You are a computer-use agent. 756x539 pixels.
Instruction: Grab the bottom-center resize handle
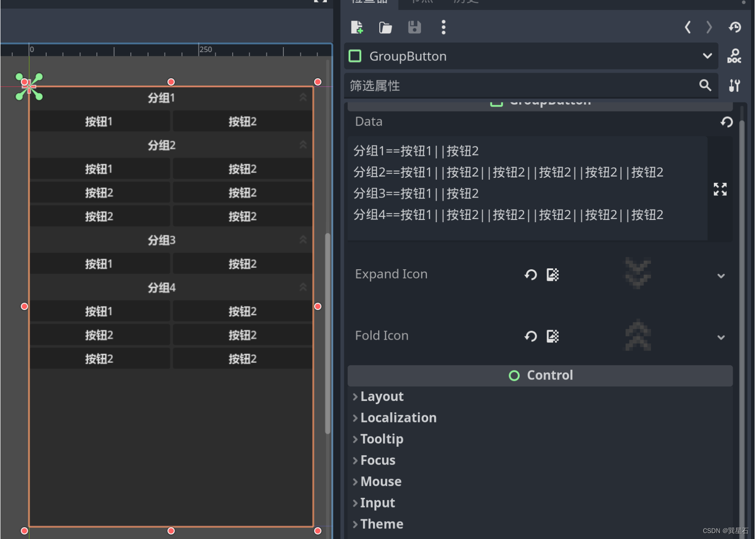171,531
